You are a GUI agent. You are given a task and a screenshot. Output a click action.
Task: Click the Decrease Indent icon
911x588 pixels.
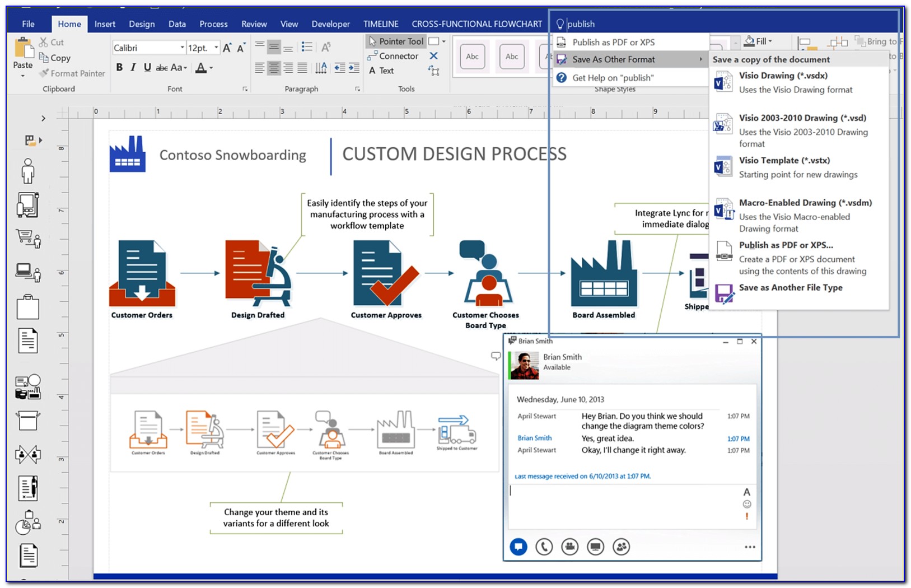(340, 68)
